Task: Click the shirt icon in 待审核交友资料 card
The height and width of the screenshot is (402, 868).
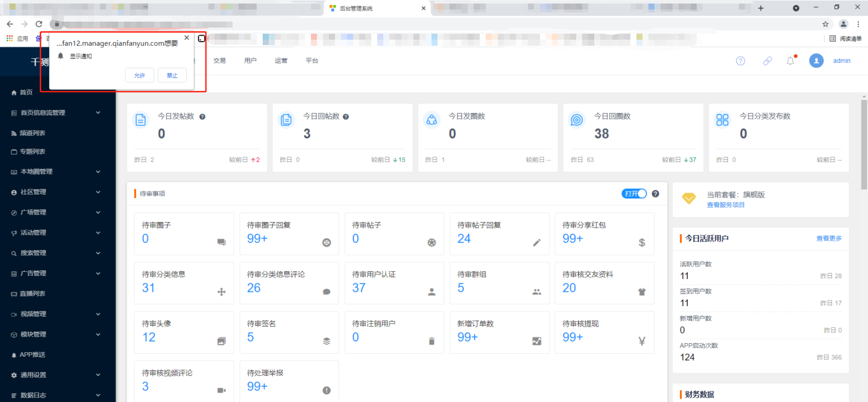Action: click(642, 292)
